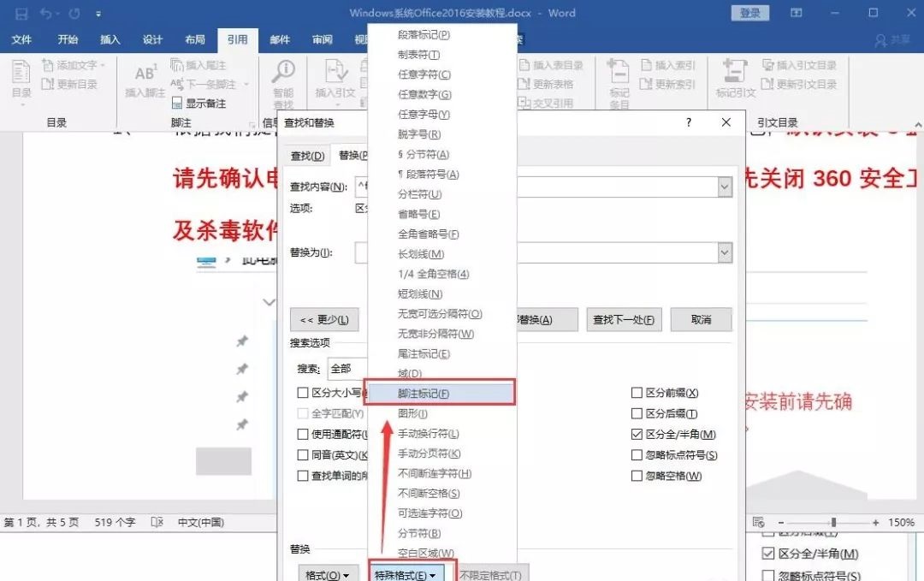Switch to the 设计 ribbon tab

[152, 39]
